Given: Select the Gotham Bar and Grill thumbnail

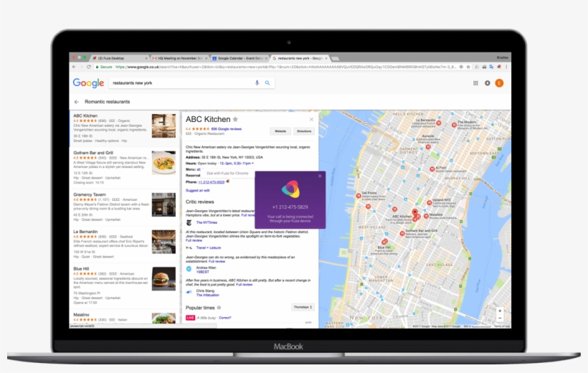Looking at the screenshot, I should click(x=163, y=162).
